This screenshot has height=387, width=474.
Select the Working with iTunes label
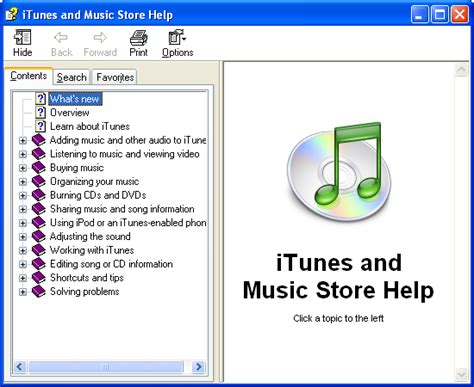92,250
